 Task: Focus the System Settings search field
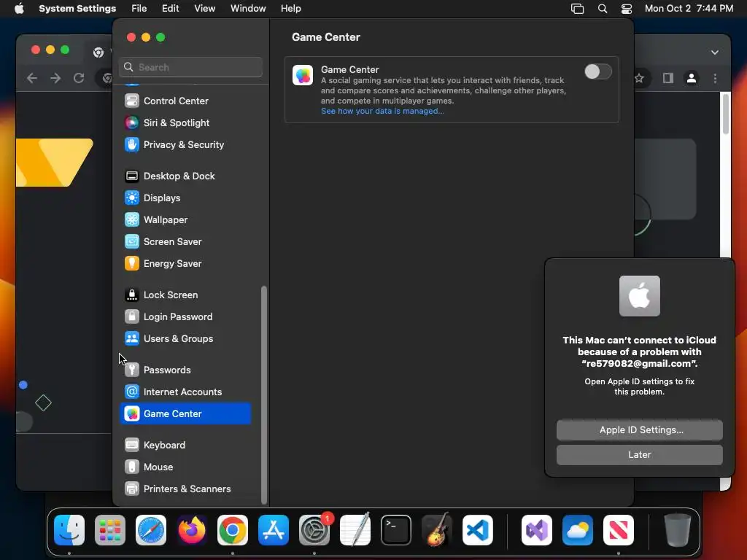(190, 67)
